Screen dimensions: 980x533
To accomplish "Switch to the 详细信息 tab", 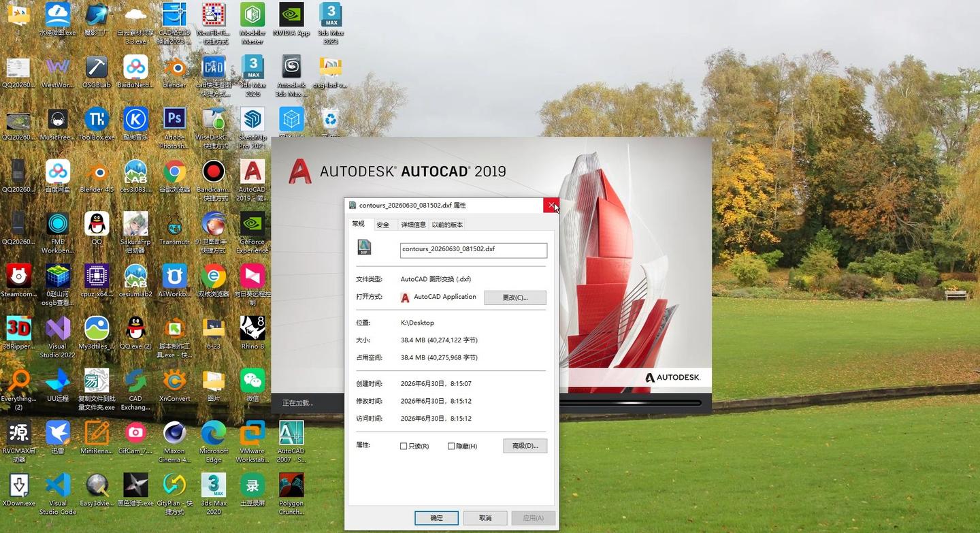I will (x=413, y=225).
